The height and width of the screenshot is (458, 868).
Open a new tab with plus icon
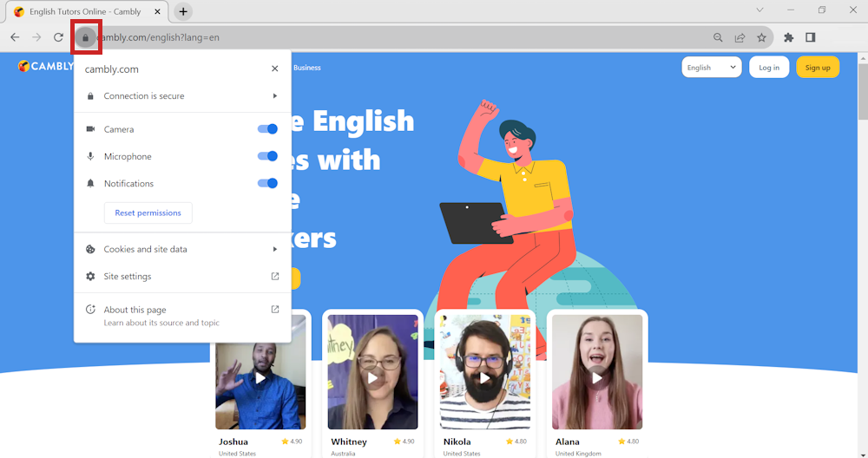pyautogui.click(x=183, y=11)
